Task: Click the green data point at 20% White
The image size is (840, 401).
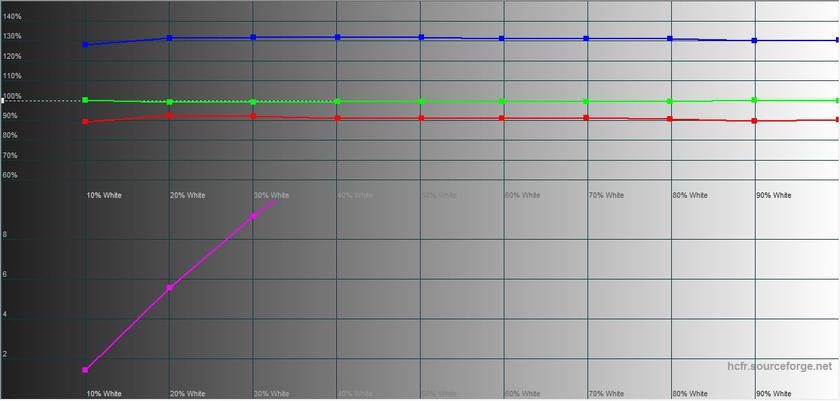Action: point(169,102)
